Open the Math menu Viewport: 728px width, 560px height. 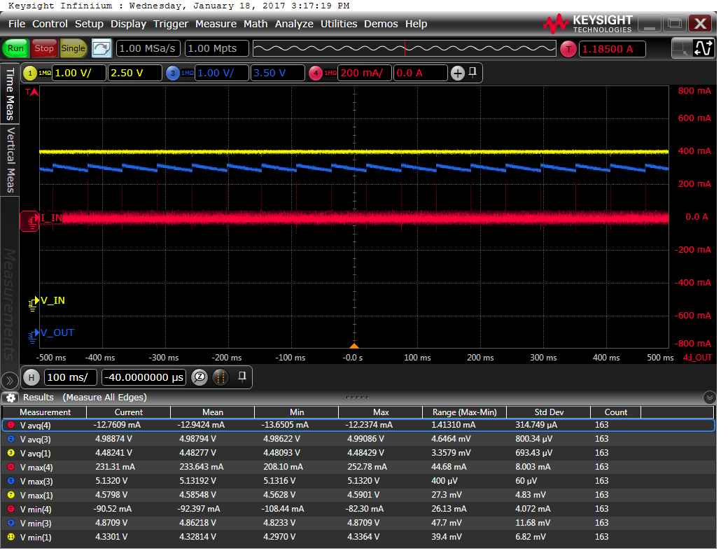pyautogui.click(x=255, y=24)
